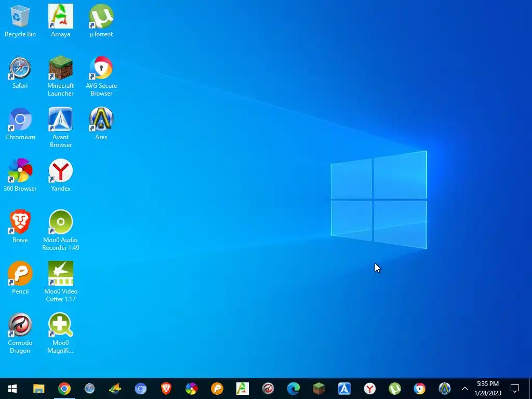Launch Amaya from the taskbar

point(242,389)
